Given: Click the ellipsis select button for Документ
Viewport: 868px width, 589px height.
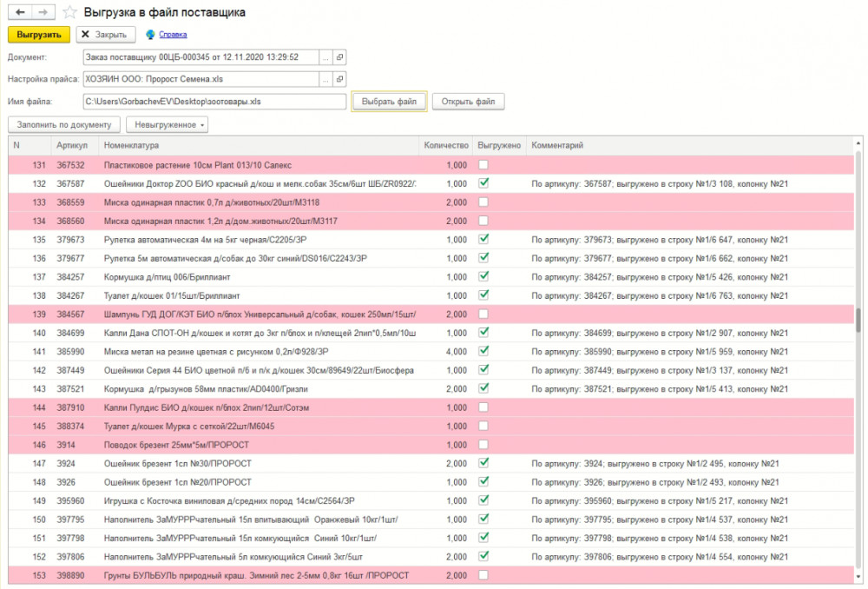Looking at the screenshot, I should [325, 57].
